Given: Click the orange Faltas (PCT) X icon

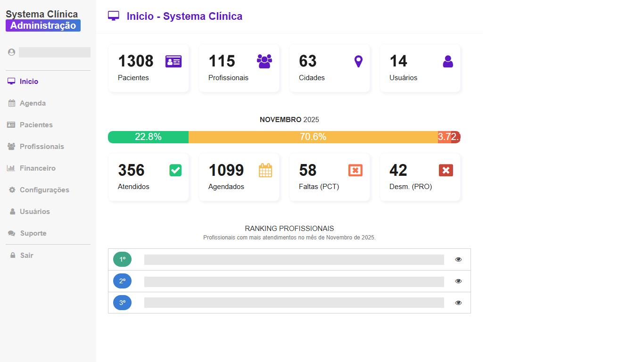Looking at the screenshot, I should (355, 170).
